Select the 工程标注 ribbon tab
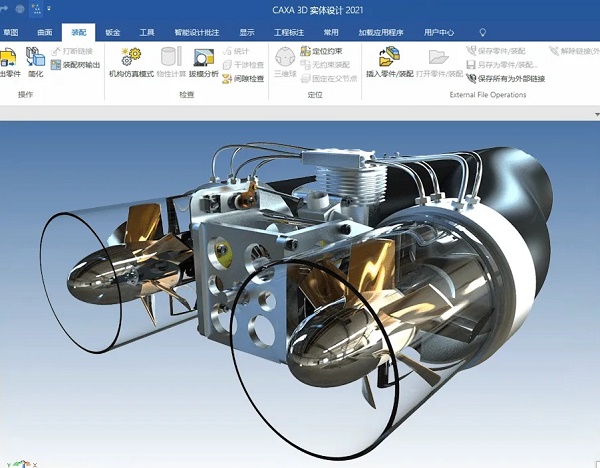 click(289, 32)
